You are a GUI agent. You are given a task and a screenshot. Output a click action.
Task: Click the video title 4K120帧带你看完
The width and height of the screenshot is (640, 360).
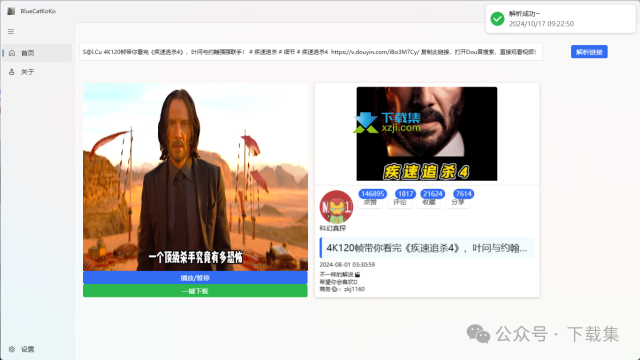click(427, 248)
